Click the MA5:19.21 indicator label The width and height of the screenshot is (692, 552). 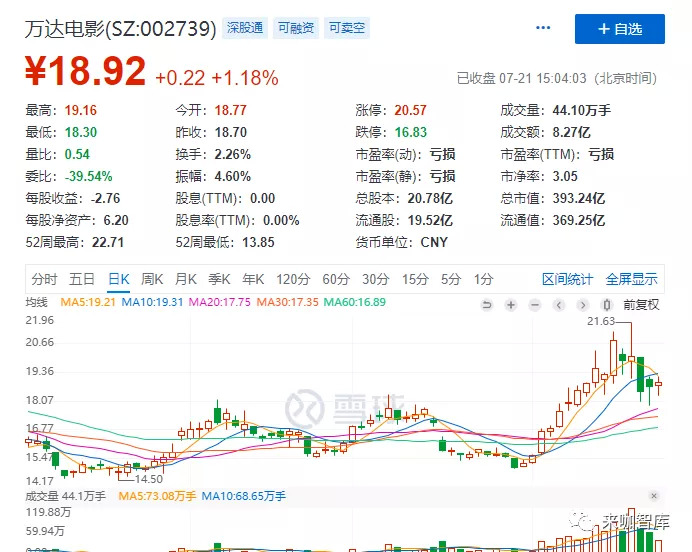pyautogui.click(x=88, y=302)
